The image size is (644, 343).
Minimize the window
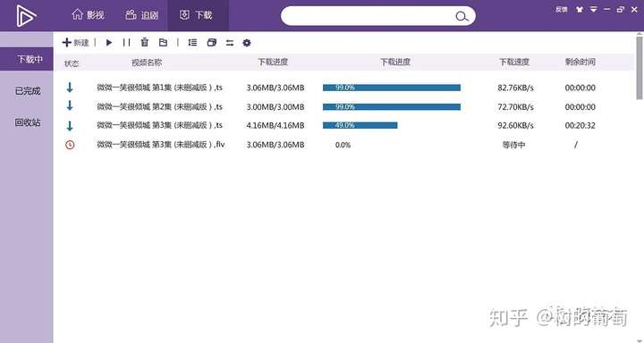coord(607,10)
